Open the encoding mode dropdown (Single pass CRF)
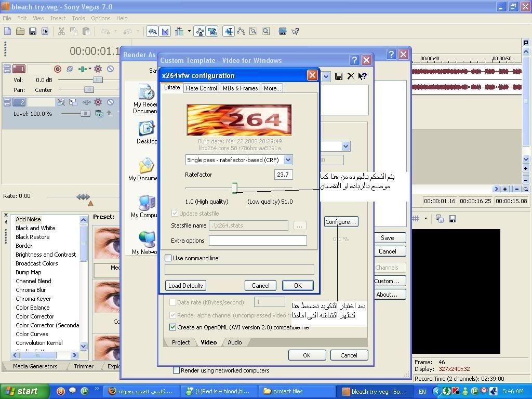The height and width of the screenshot is (399, 532). [x=288, y=160]
